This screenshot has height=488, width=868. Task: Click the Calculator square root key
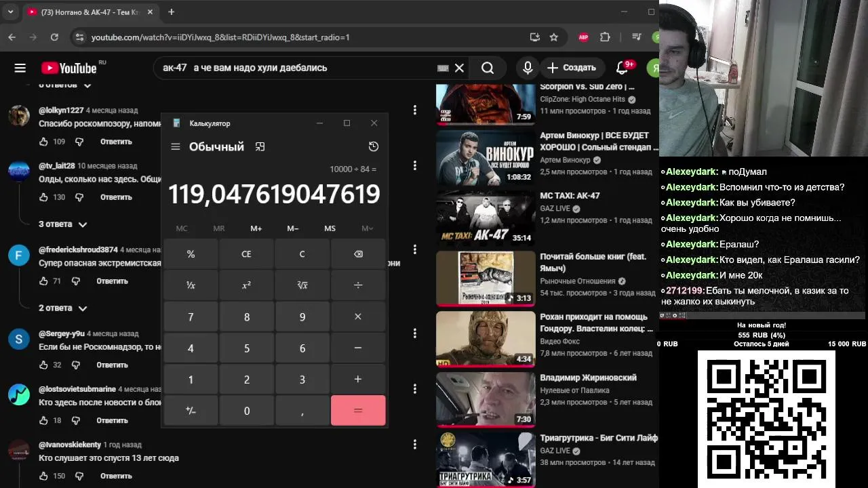302,285
